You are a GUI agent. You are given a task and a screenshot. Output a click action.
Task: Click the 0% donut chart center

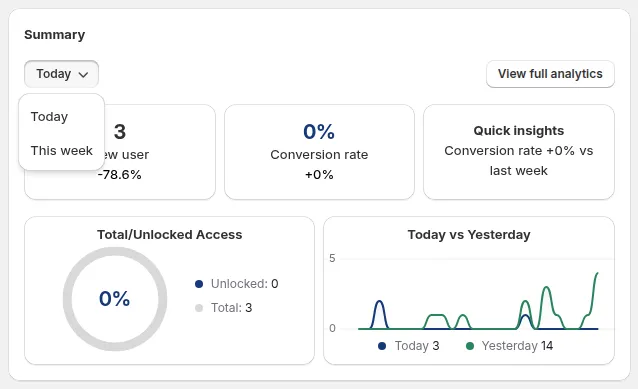click(115, 299)
